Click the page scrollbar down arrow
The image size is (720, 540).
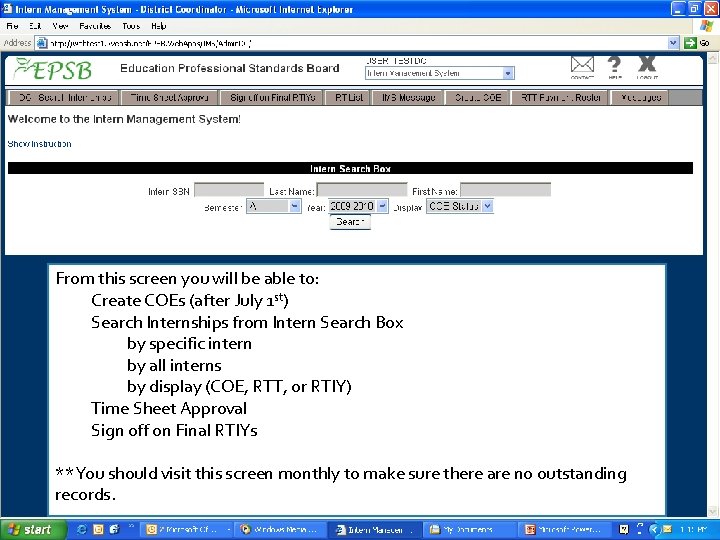click(x=713, y=511)
